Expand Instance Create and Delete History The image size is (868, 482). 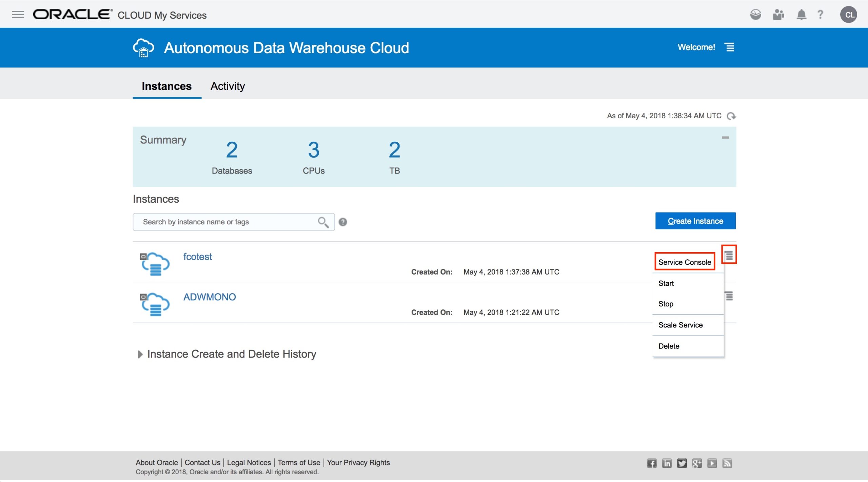pos(140,354)
